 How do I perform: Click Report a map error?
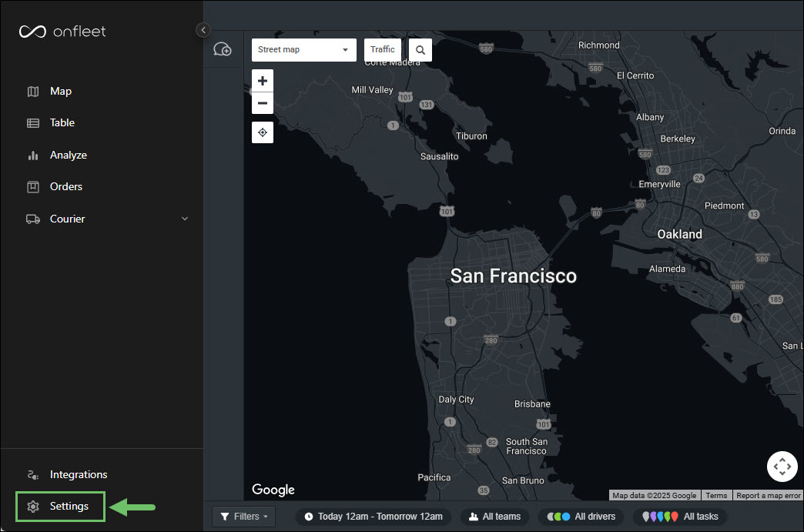[x=768, y=496]
